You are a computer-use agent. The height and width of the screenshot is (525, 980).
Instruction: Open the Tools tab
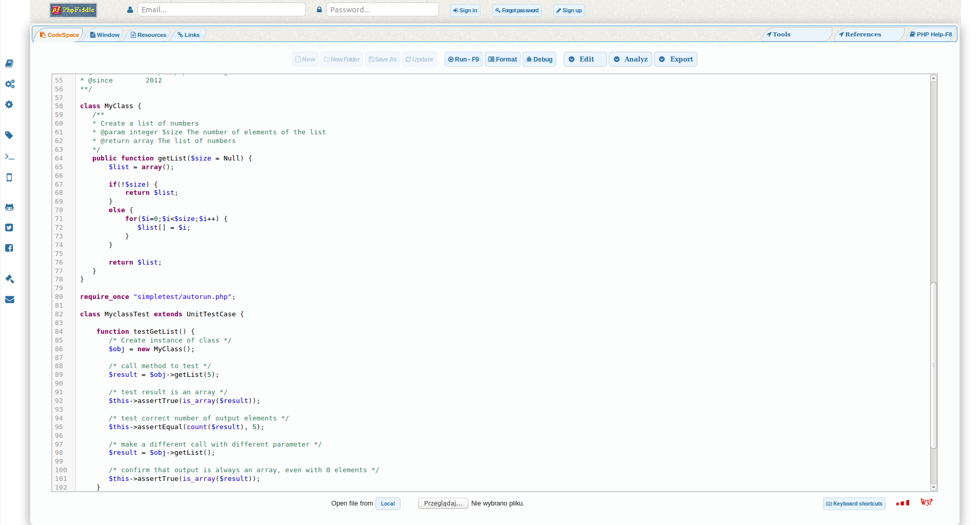click(x=779, y=34)
